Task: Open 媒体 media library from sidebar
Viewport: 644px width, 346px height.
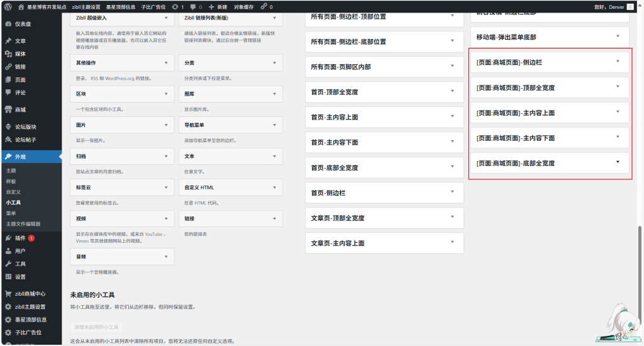Action: [20, 54]
